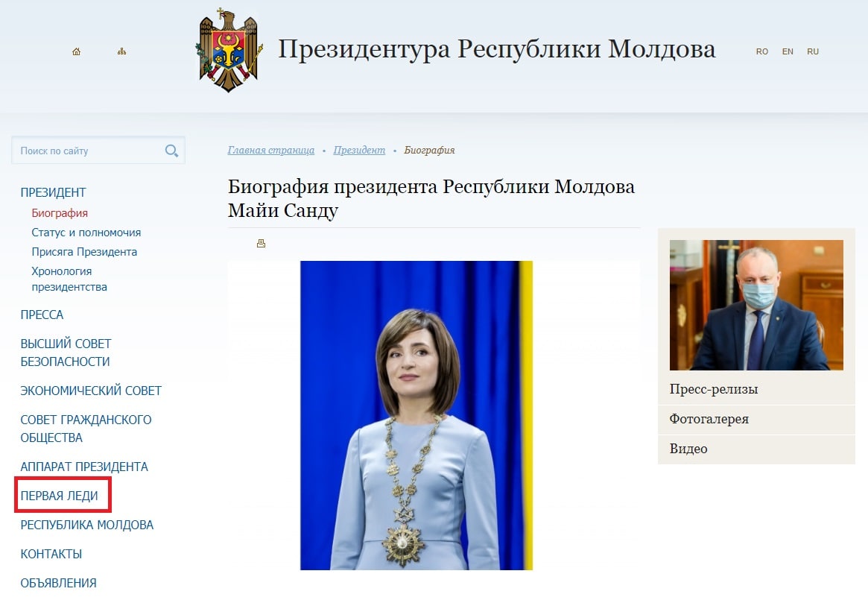
Task: Switch language to RU
Action: coord(813,51)
